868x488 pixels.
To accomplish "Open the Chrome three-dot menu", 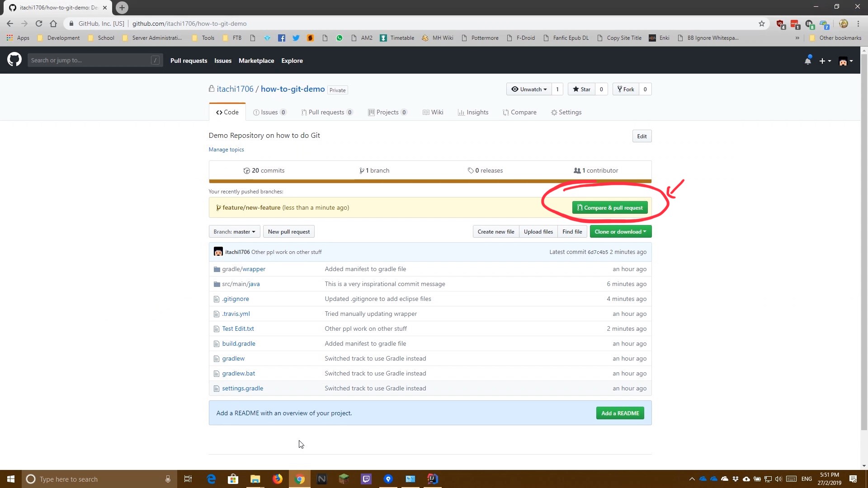I will tap(858, 23).
